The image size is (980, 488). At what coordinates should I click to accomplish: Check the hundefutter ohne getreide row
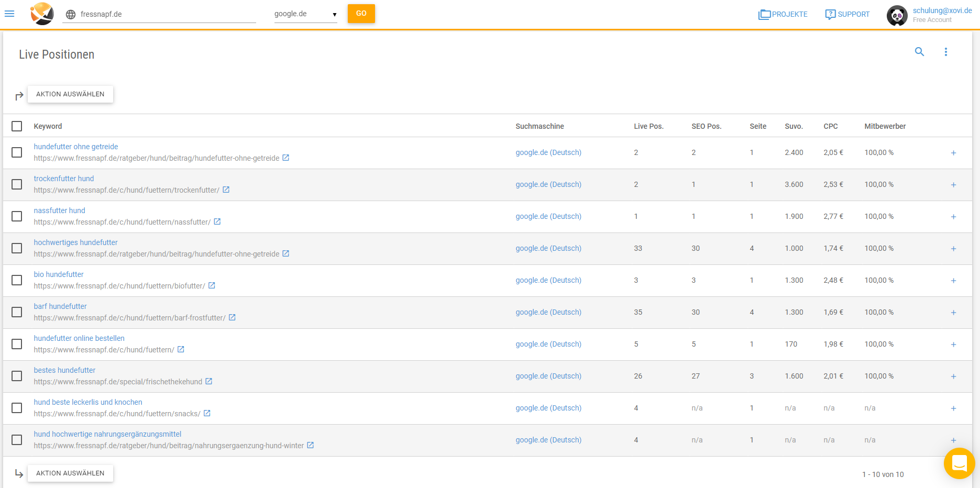(17, 152)
